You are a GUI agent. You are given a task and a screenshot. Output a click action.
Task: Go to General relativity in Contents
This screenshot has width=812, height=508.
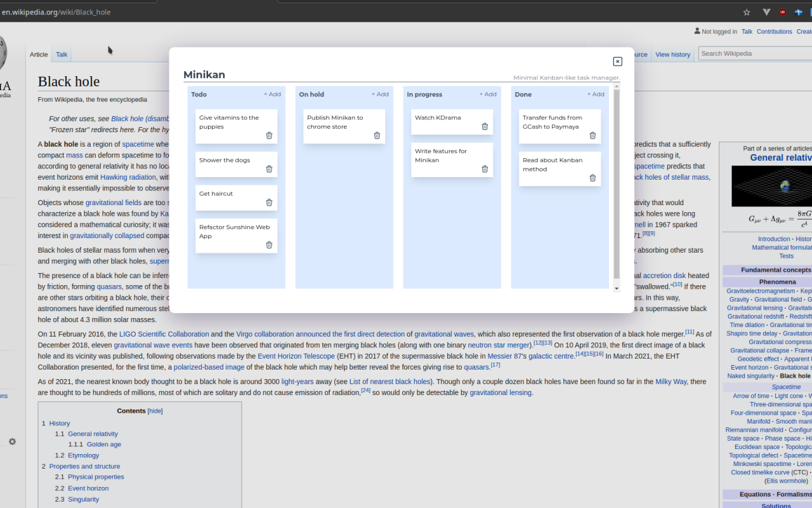(93, 434)
